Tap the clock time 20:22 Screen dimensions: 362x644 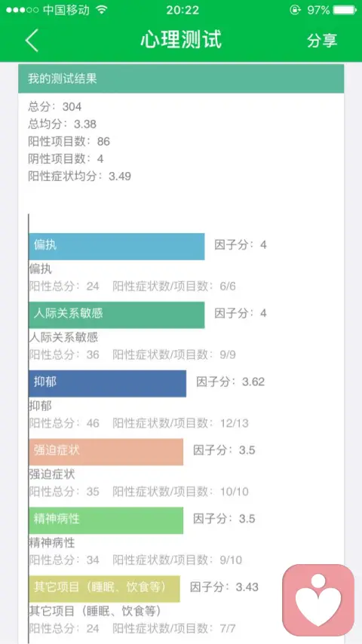pyautogui.click(x=183, y=11)
